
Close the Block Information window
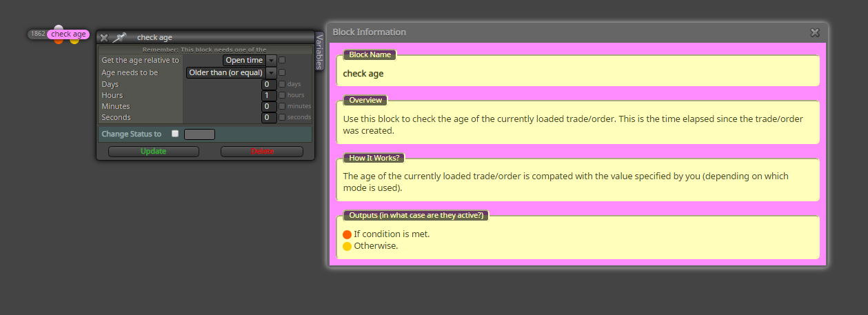pyautogui.click(x=815, y=32)
